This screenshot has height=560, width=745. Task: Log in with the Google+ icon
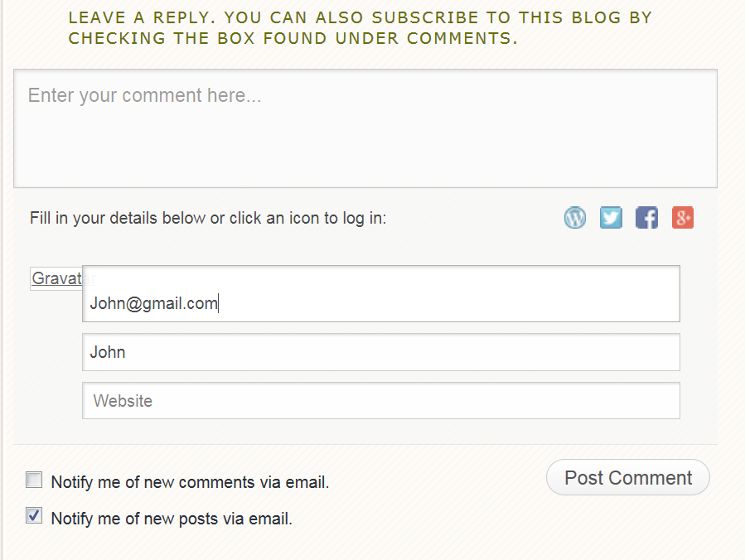point(682,218)
